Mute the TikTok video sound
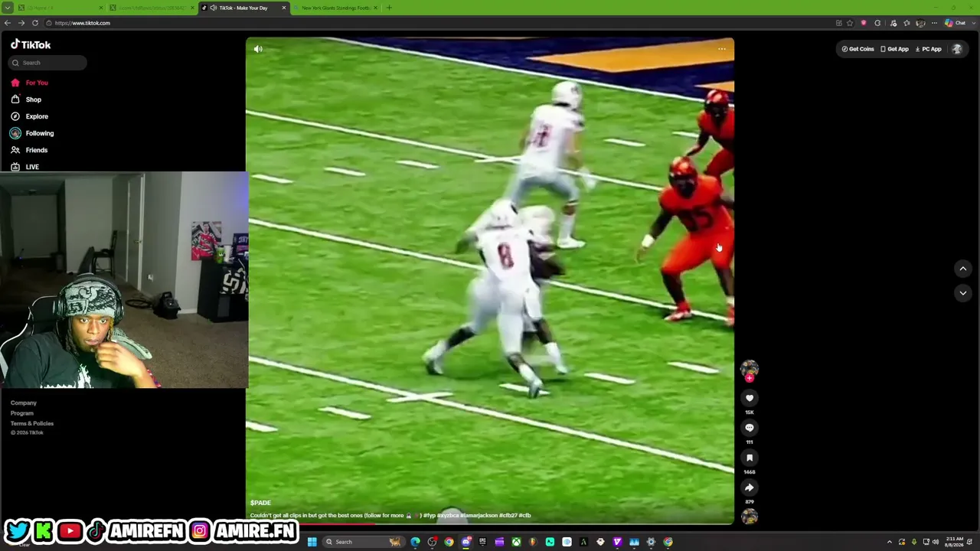Viewport: 980px width, 551px height. [x=258, y=49]
